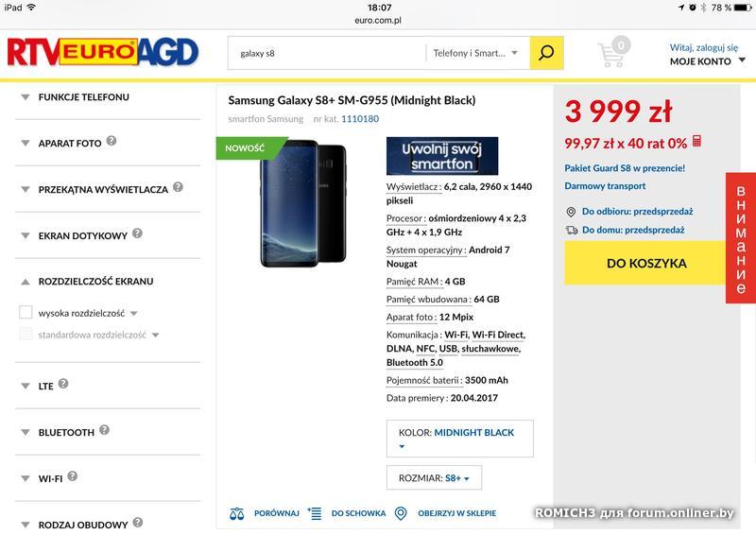
Task: Open the KOLOR: MIDNIGHT BLACK dropdown
Action: [x=460, y=439]
